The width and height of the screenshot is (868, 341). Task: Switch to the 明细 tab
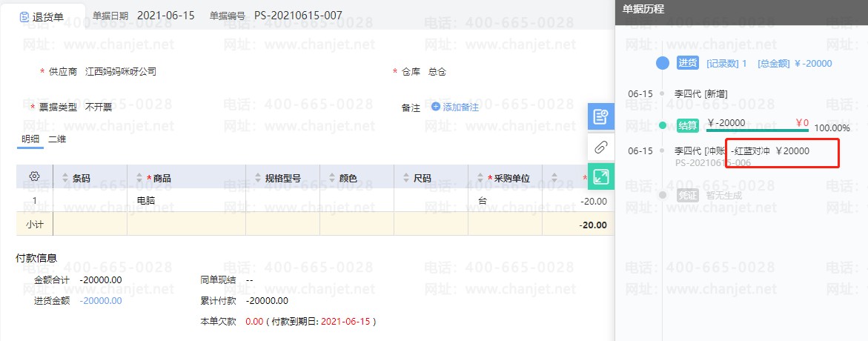coord(30,139)
